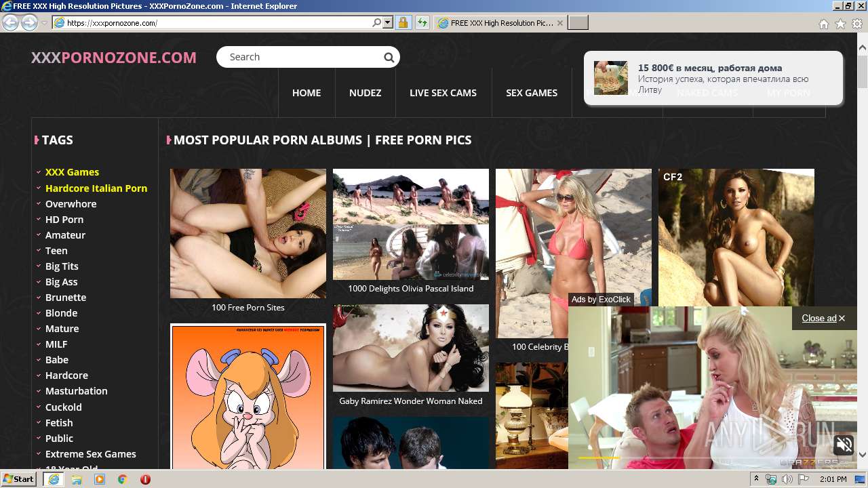Select the HD Porn tag link

point(64,220)
